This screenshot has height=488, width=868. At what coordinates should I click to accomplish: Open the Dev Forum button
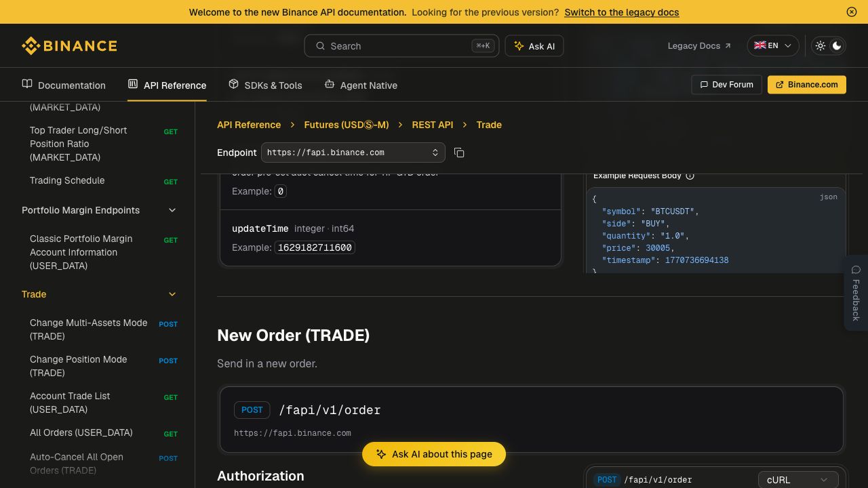coord(726,85)
